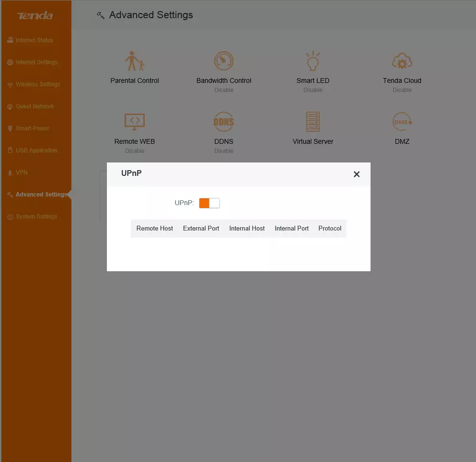Screen dimensions: 476x462
Task: Click the Disable status under DDNS
Action: [x=224, y=151]
